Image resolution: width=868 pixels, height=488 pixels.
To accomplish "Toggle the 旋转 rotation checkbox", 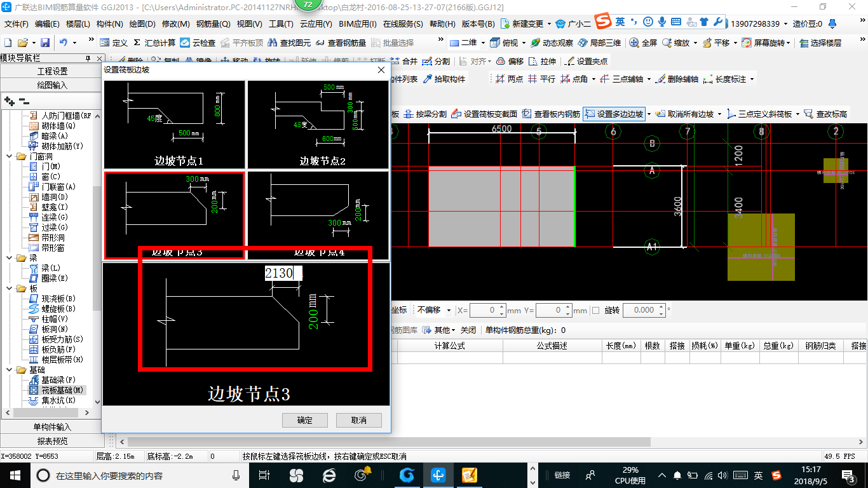I will coord(595,311).
